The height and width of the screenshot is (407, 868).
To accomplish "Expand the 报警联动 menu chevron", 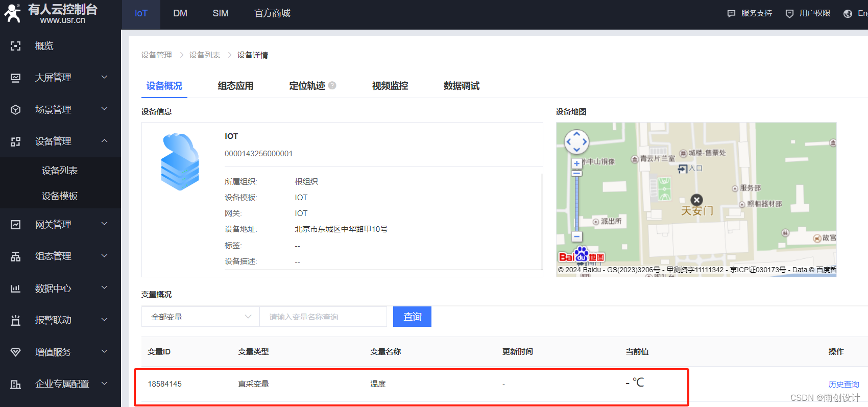I will coord(104,320).
